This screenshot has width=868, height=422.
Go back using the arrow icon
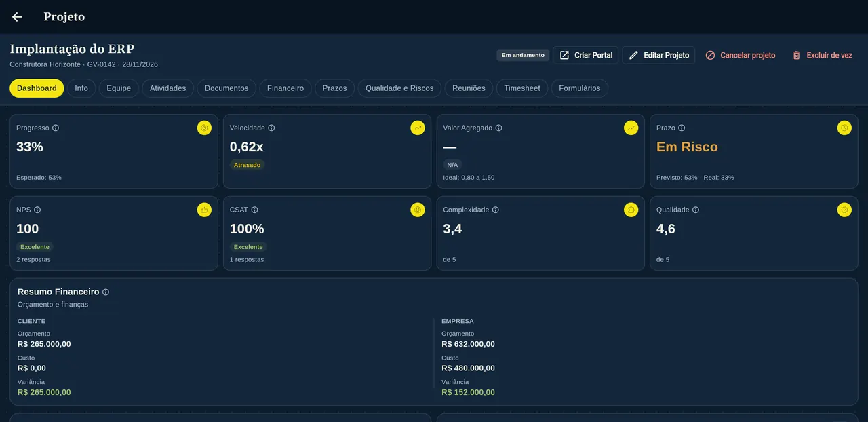tap(17, 17)
